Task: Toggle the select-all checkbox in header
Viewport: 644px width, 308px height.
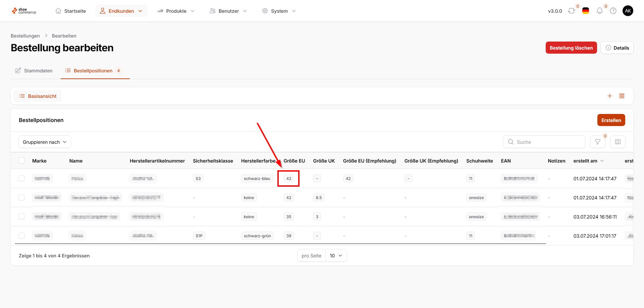Action: [x=21, y=161]
